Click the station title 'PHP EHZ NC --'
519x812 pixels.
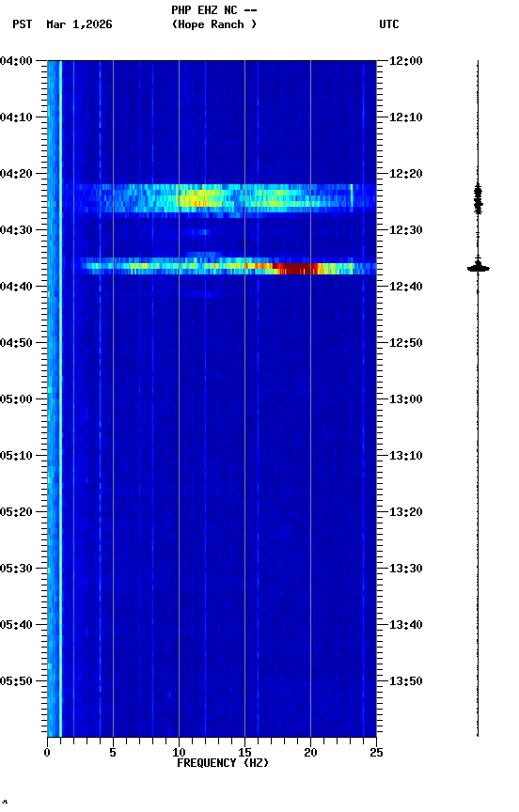tap(214, 10)
